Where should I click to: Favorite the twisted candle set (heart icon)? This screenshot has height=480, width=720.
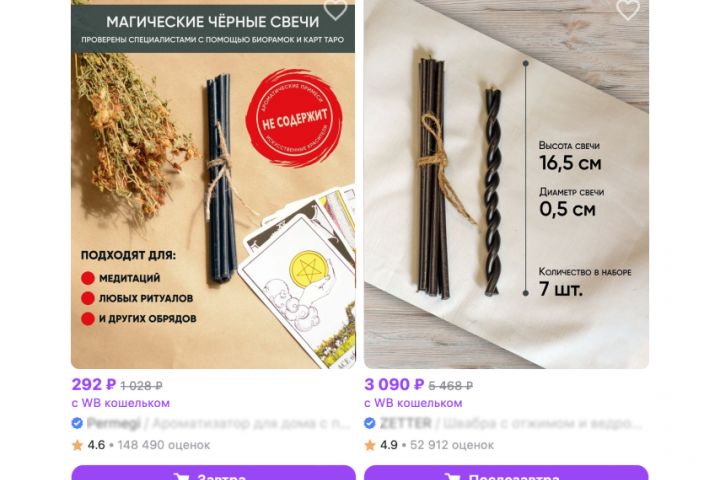coord(628,9)
